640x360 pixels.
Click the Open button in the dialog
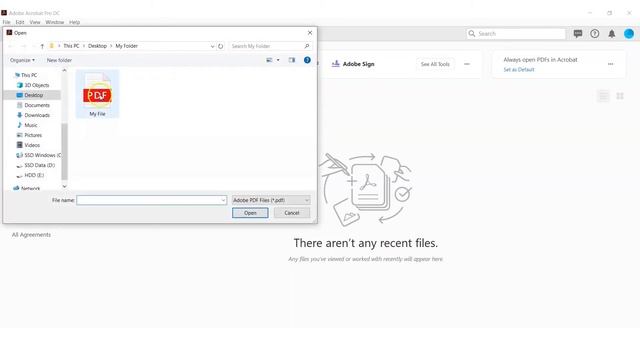(x=250, y=213)
